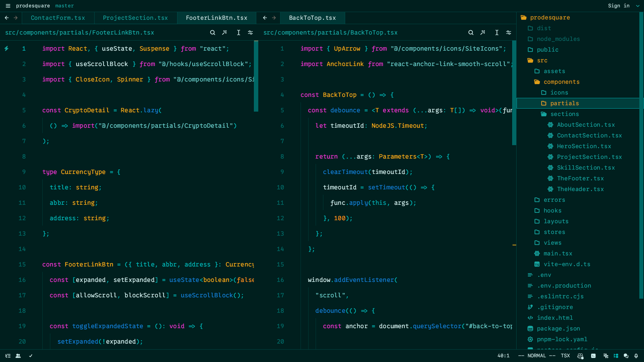644x362 pixels.
Task: Go forward in BackToTop pane history
Action: coord(274,18)
